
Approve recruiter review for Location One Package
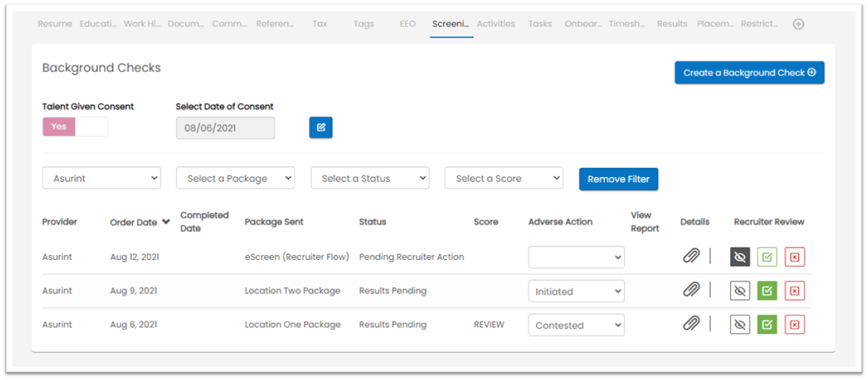point(767,324)
